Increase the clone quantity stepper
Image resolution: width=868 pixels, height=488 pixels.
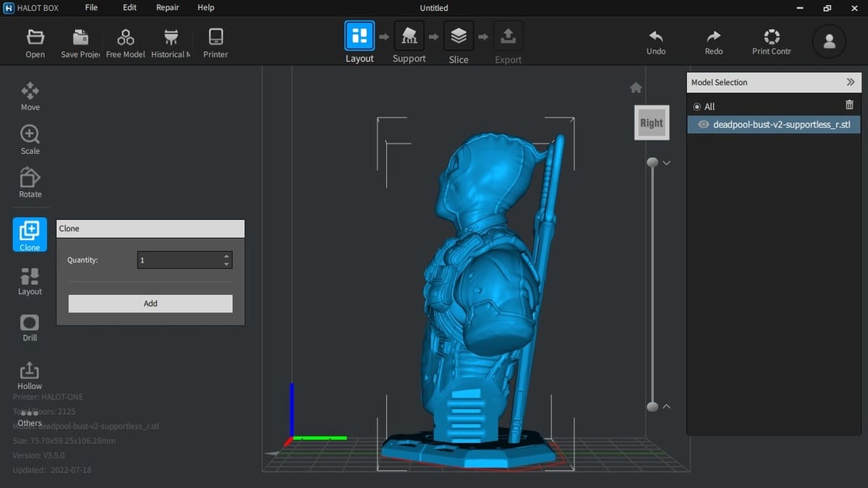click(227, 256)
